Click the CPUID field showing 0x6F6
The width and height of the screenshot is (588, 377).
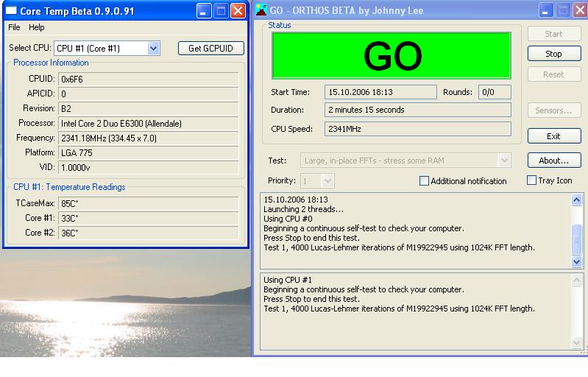coord(149,79)
